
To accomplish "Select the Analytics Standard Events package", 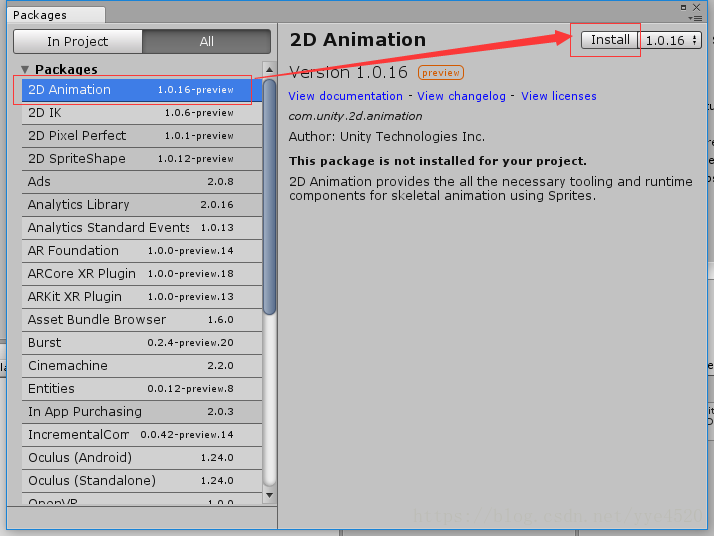I will pyautogui.click(x=142, y=228).
